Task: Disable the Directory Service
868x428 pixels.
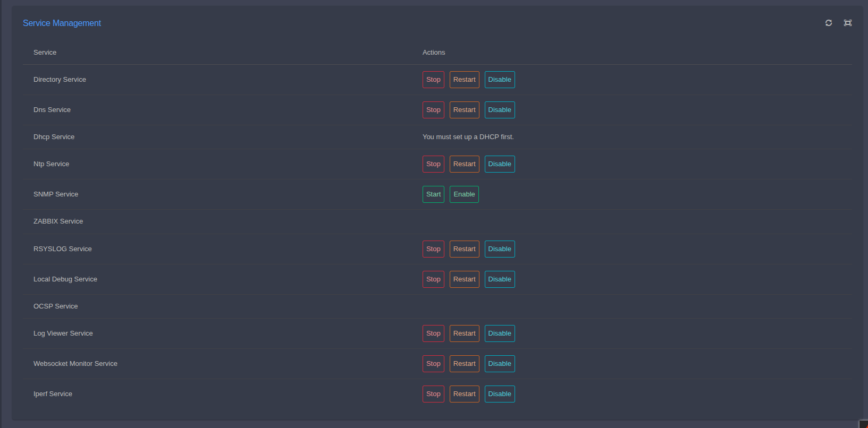Action: pyautogui.click(x=499, y=80)
